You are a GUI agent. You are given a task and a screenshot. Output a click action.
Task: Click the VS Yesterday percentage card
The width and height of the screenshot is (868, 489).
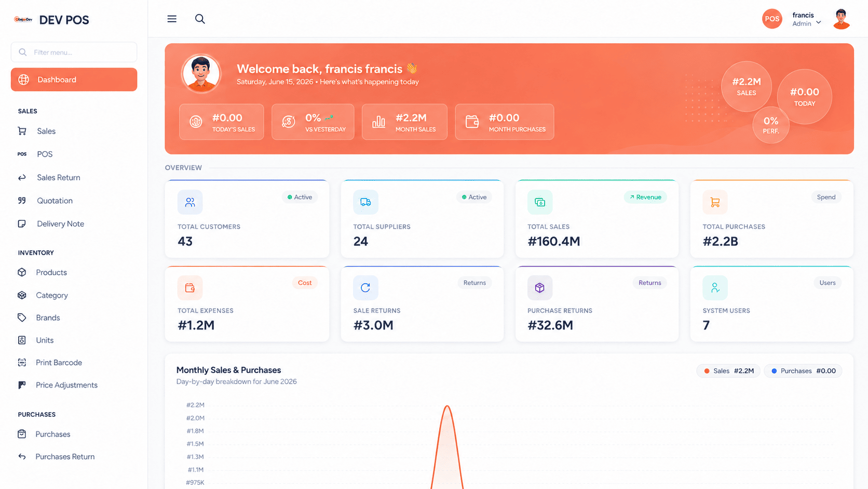click(x=313, y=122)
